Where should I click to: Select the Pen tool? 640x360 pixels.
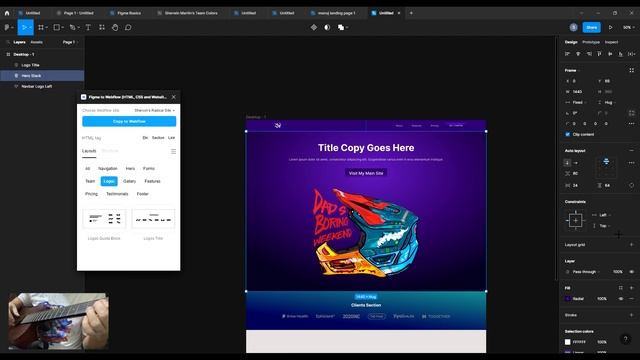tap(73, 27)
